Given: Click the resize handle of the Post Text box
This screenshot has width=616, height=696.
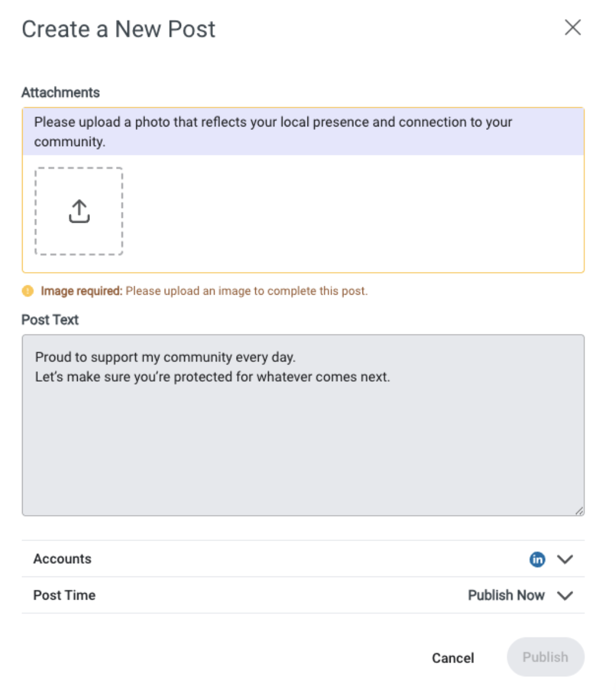Looking at the screenshot, I should [579, 511].
